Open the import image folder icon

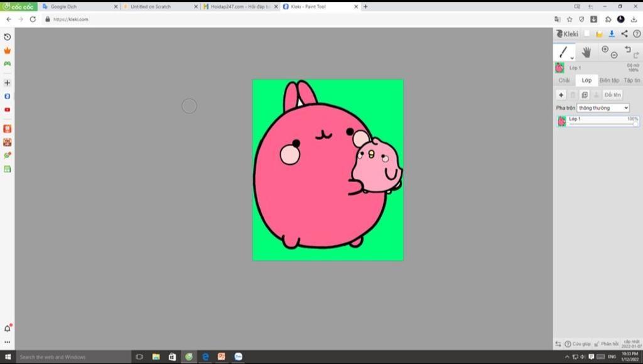click(599, 34)
